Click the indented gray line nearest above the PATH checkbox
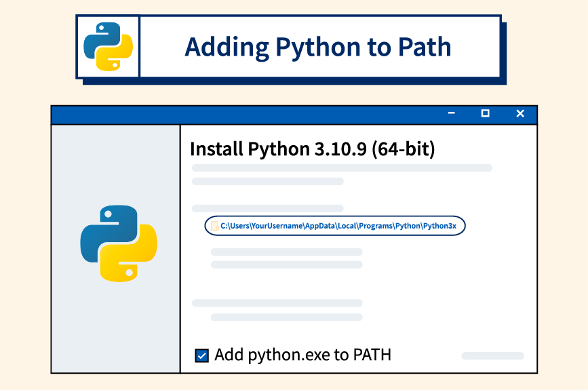The width and height of the screenshot is (588, 390). coord(286,317)
